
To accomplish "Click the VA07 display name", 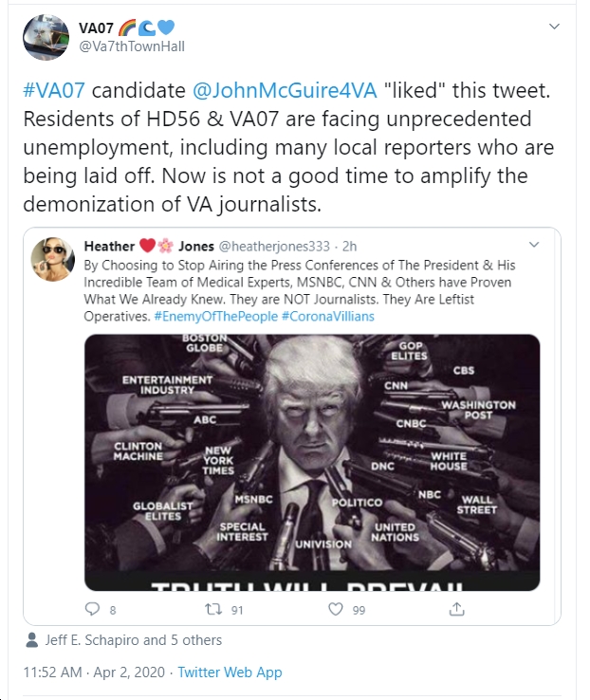I will [96, 28].
